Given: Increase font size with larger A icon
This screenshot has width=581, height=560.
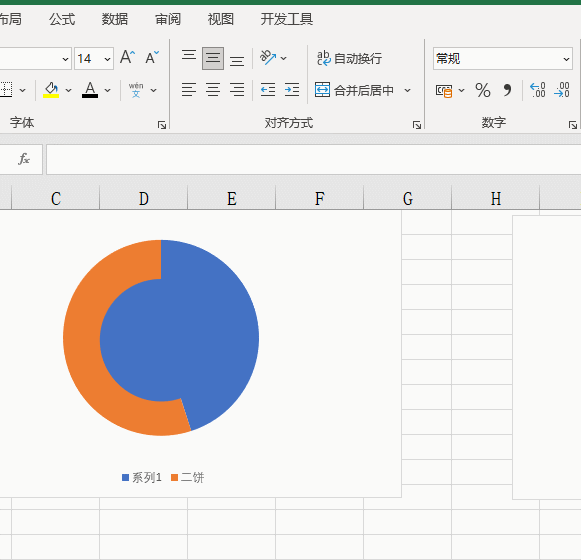Looking at the screenshot, I should point(127,58).
